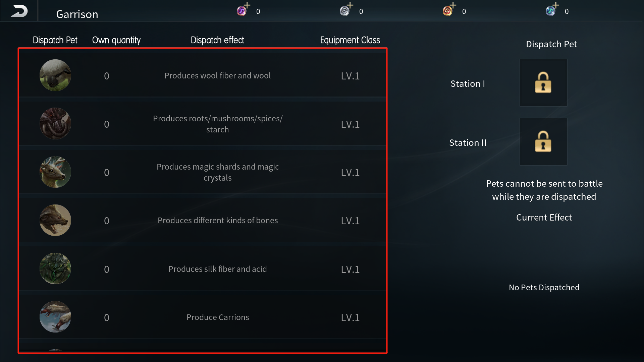
Task: Click the back arrow icon
Action: pos(19,11)
